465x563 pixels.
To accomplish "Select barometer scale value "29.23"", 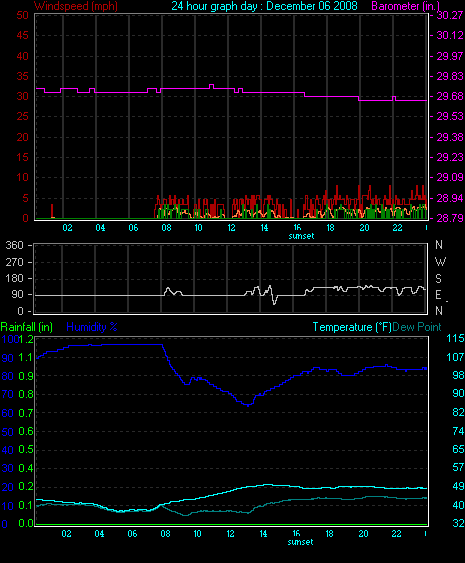I will click(450, 157).
